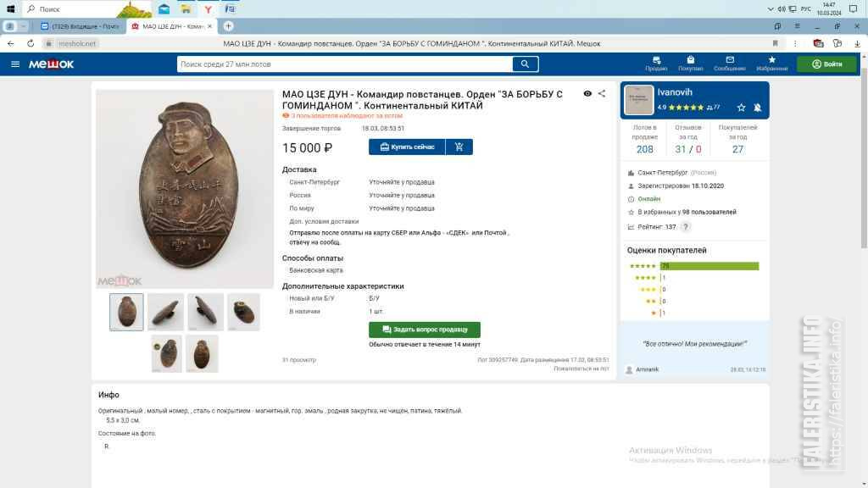Viewport: 868px width, 488px height.
Task: Click Задать вопрос продавцу button
Action: [x=425, y=330]
